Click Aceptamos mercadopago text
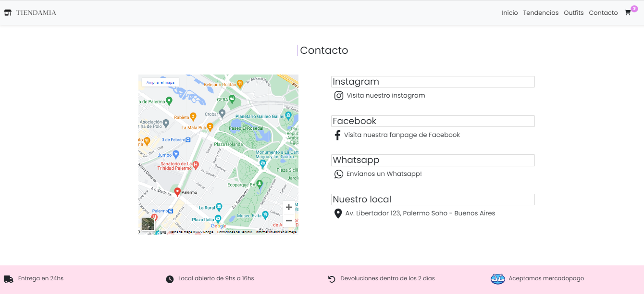The width and height of the screenshot is (644, 300). [546, 278]
